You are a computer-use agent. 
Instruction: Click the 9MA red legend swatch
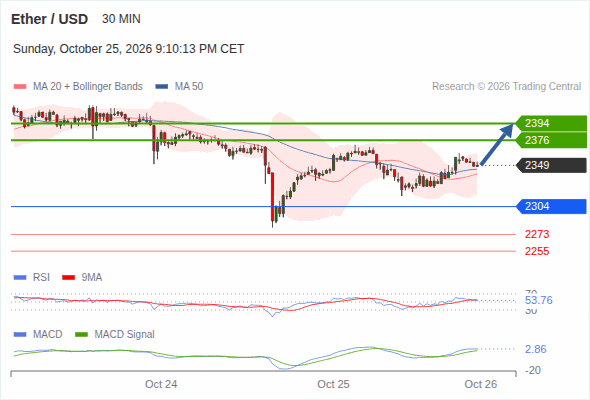[x=68, y=278]
